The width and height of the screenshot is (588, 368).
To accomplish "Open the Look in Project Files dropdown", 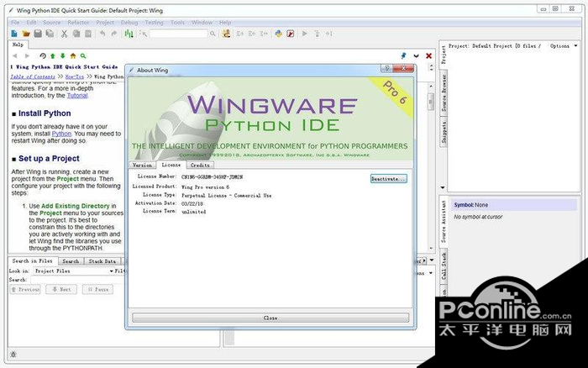I will 74,271.
